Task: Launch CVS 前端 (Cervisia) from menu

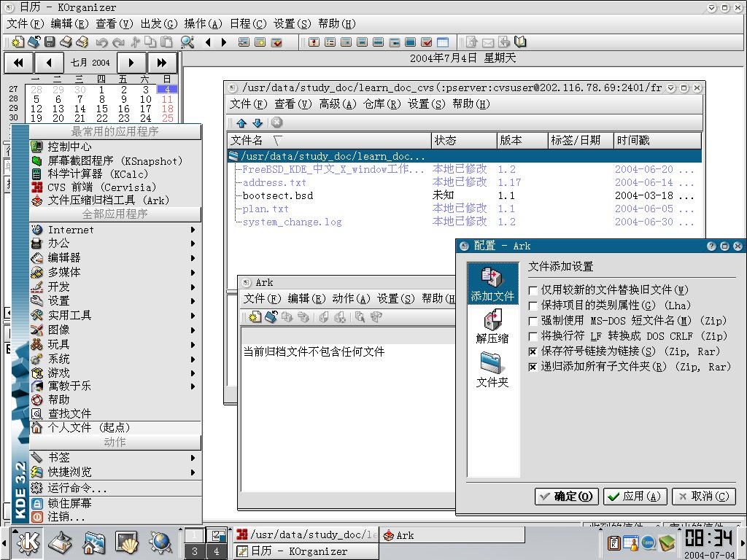Action: [x=116, y=187]
